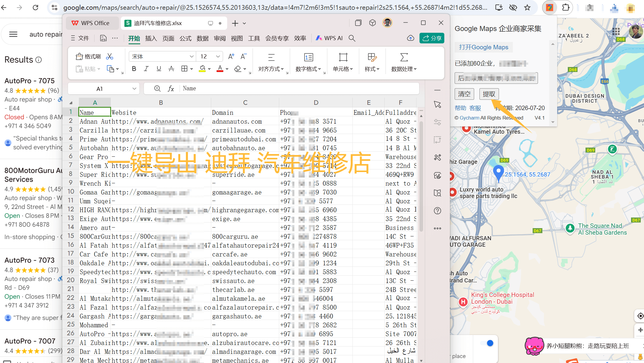
Task: Click the eraser clear-format icon
Action: [238, 69]
